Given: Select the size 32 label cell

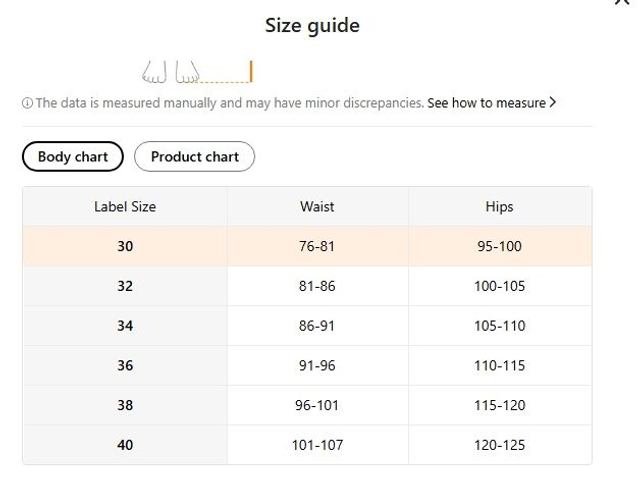Looking at the screenshot, I should tap(125, 286).
